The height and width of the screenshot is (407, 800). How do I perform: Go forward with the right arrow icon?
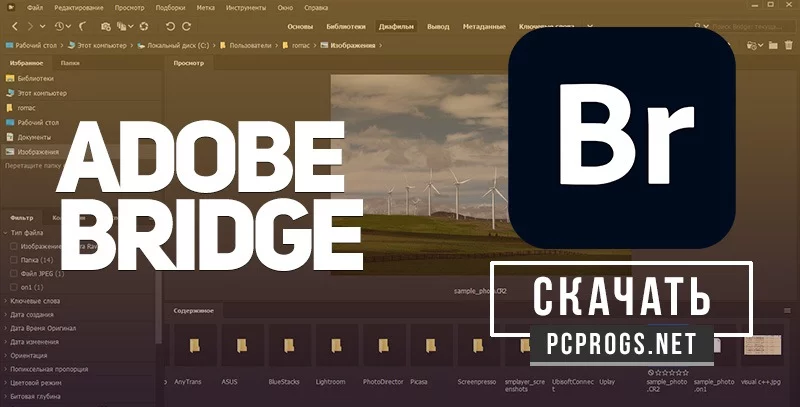pos(30,27)
